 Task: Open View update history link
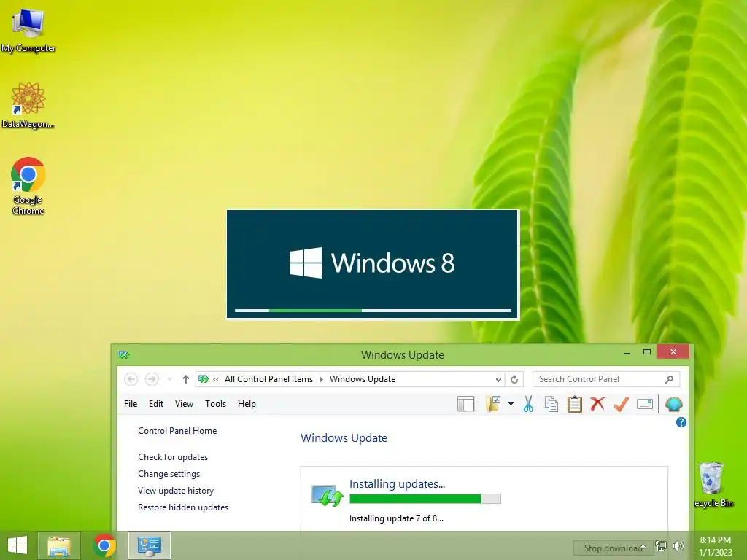pyautogui.click(x=176, y=491)
